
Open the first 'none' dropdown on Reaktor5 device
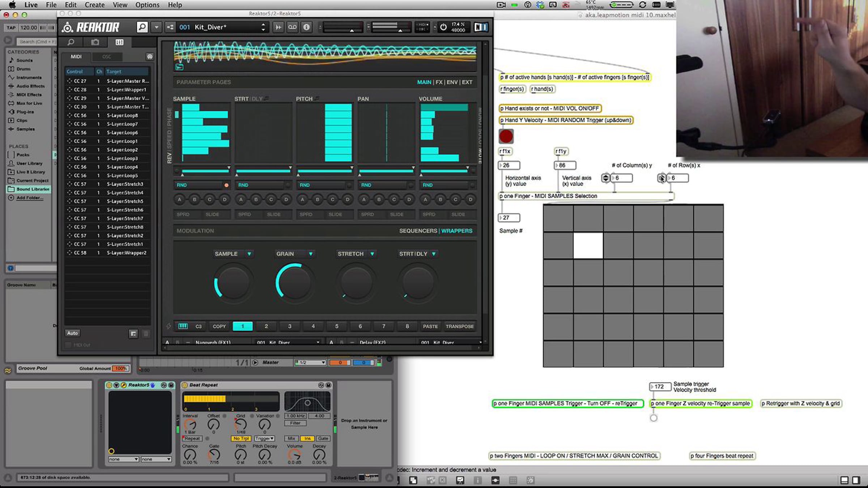123,459
